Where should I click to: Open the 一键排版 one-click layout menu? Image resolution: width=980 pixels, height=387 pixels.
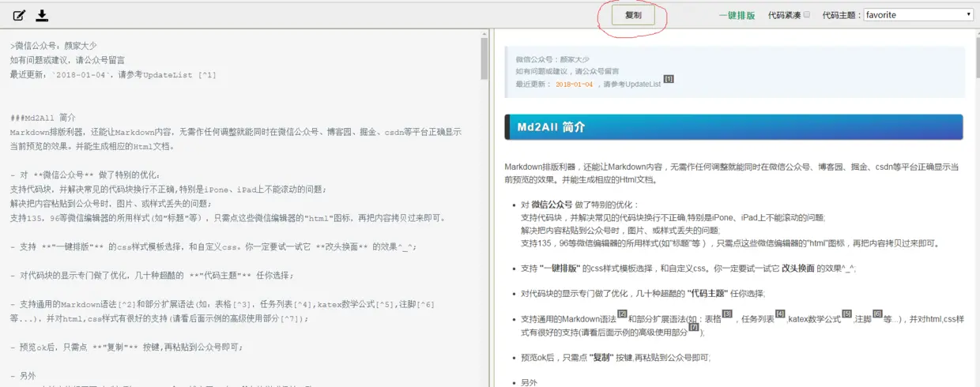737,15
